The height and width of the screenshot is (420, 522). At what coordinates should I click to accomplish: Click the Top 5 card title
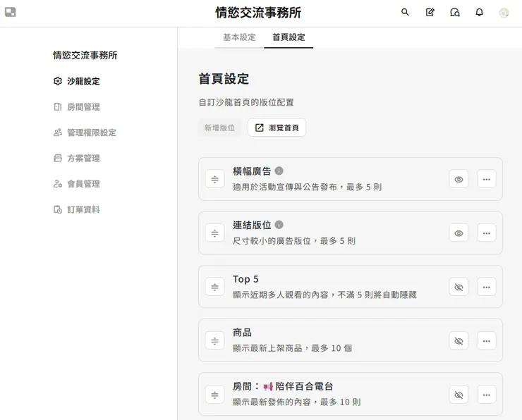pyautogui.click(x=245, y=279)
